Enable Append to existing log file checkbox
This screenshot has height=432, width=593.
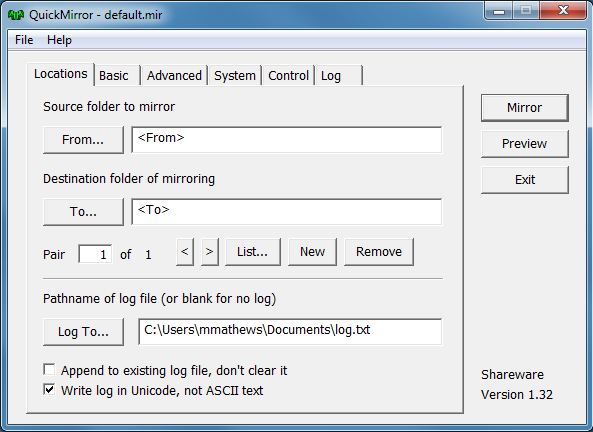coord(49,370)
